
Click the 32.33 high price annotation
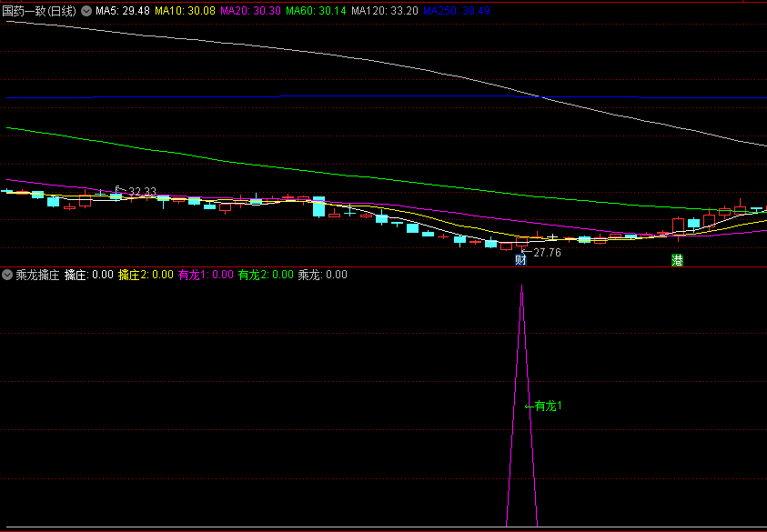(x=142, y=192)
